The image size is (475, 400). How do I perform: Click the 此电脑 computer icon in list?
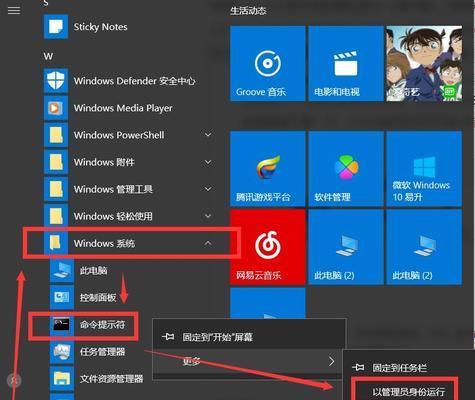62,270
